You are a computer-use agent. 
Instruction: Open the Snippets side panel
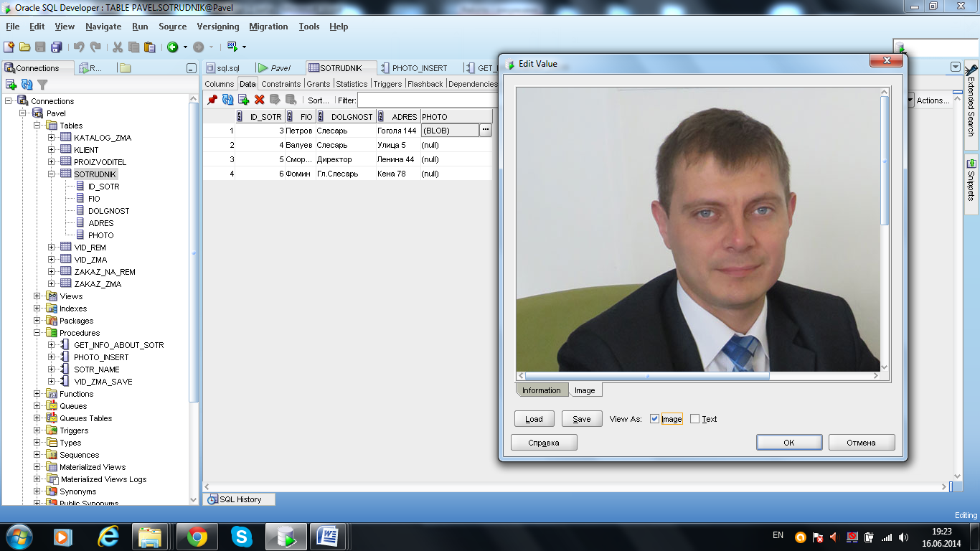[x=971, y=184]
